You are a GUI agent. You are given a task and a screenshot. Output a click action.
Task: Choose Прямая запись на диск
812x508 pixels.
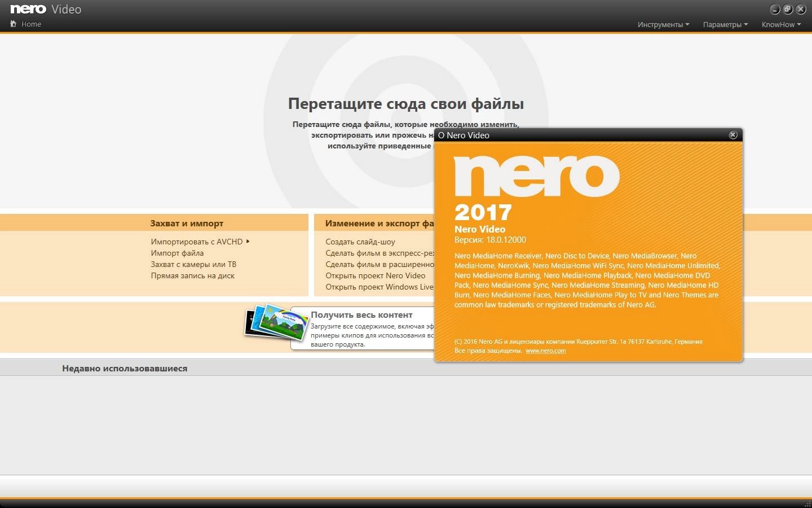[x=192, y=275]
